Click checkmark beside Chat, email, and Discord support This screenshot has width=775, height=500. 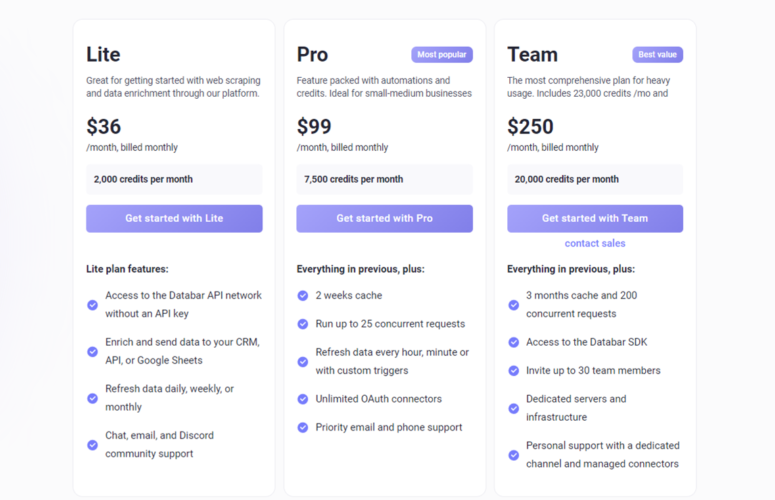92,445
